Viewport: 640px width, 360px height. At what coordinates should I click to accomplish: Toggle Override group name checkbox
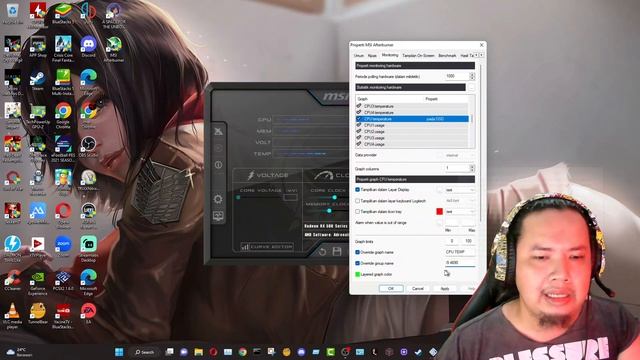click(x=358, y=263)
